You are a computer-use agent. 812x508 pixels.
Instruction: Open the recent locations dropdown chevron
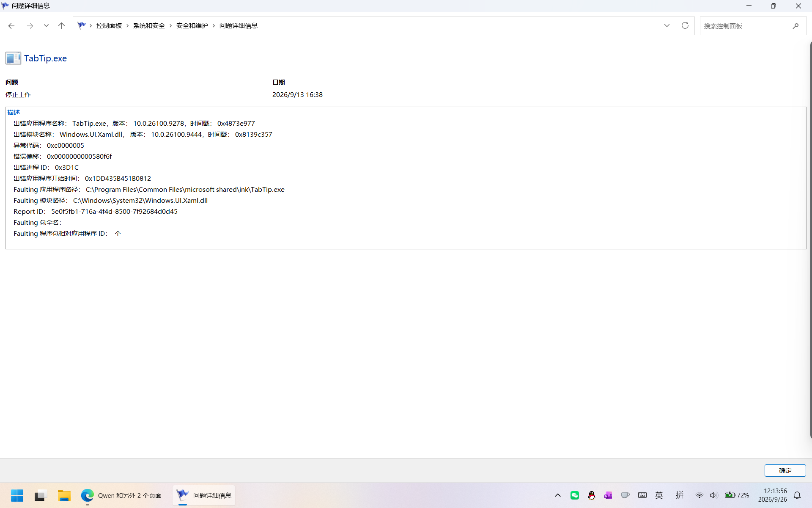point(46,26)
